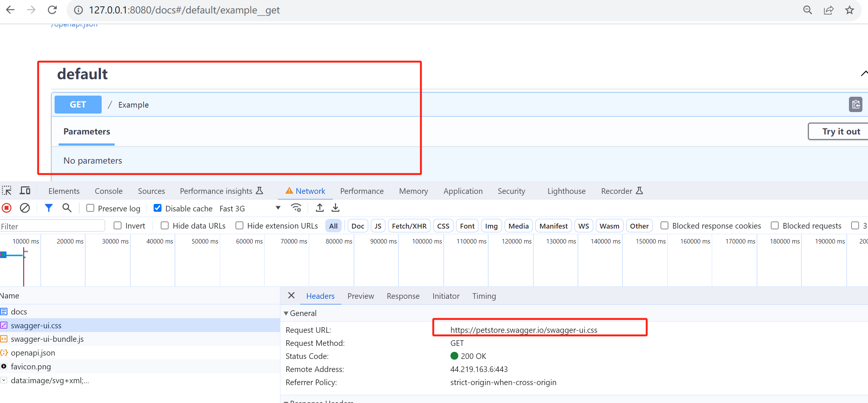Open network search with the magnifier icon
Image resolution: width=868 pixels, height=403 pixels.
click(67, 208)
